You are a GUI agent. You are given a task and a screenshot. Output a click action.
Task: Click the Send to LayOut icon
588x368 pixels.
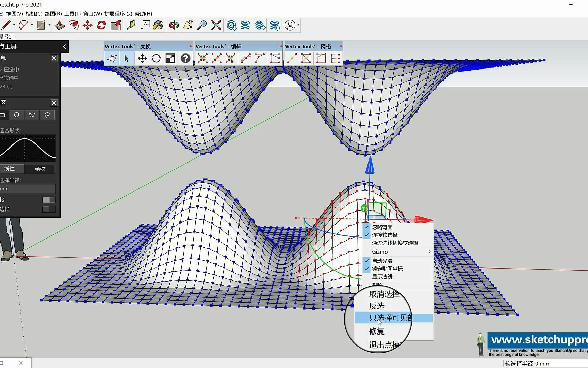pyautogui.click(x=260, y=25)
